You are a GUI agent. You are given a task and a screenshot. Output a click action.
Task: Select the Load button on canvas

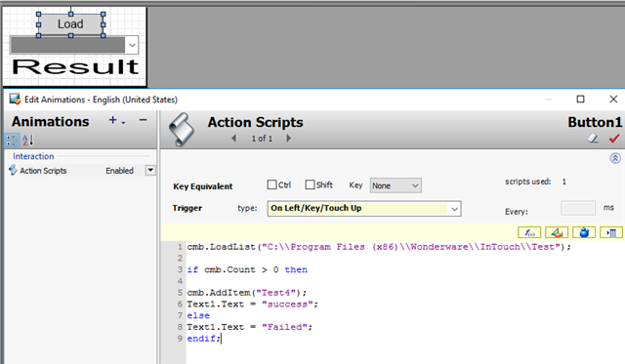pyautogui.click(x=70, y=24)
